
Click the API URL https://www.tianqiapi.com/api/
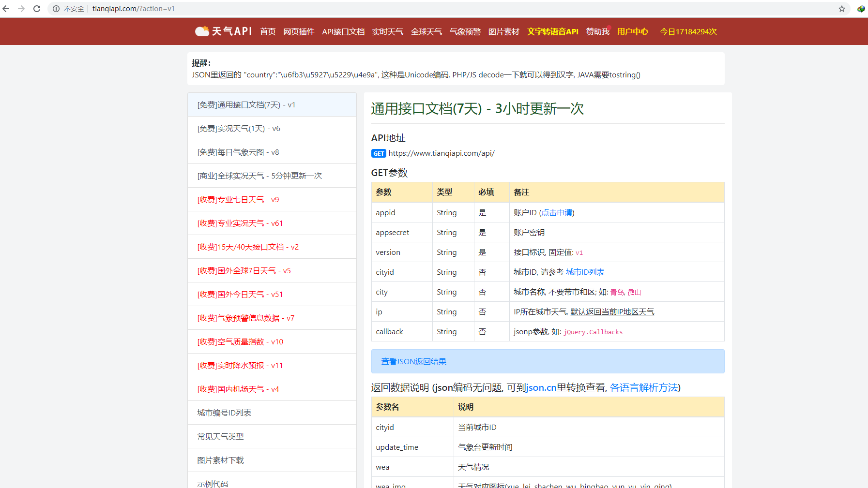point(442,153)
